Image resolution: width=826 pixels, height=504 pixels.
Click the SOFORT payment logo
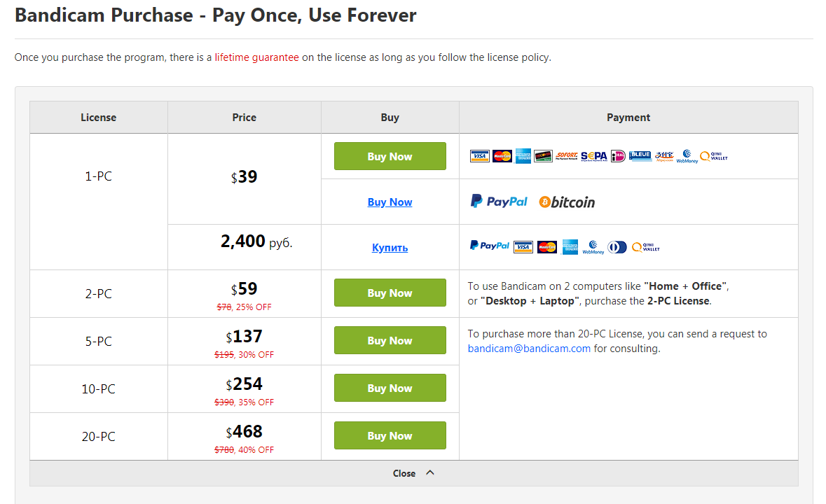pyautogui.click(x=567, y=156)
